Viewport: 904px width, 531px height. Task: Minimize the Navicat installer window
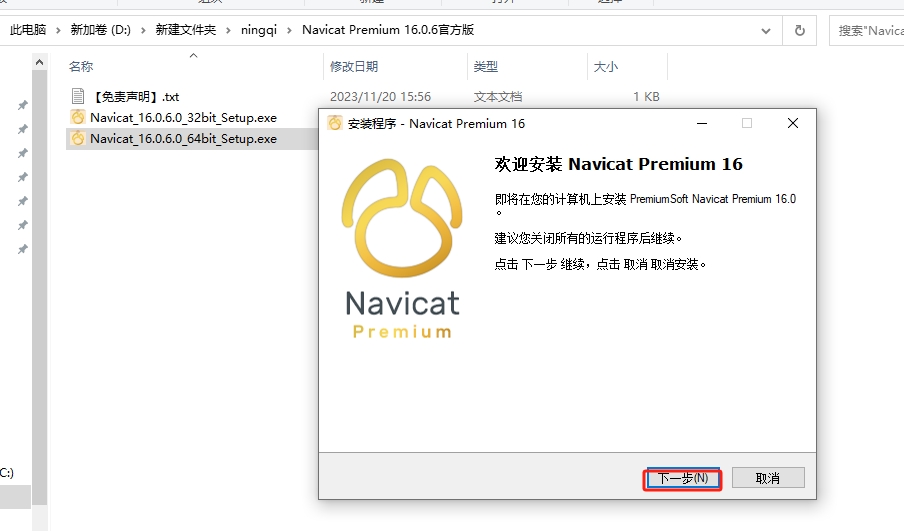pyautogui.click(x=702, y=123)
